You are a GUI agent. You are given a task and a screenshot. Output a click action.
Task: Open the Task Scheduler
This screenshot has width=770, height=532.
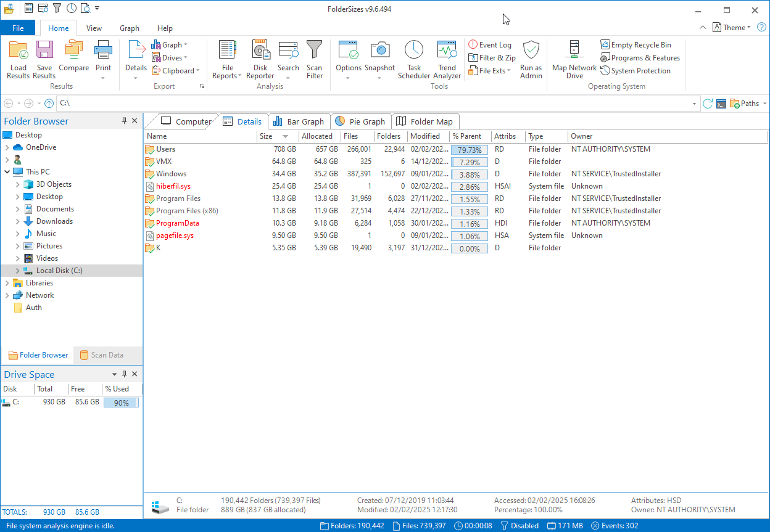pyautogui.click(x=414, y=60)
